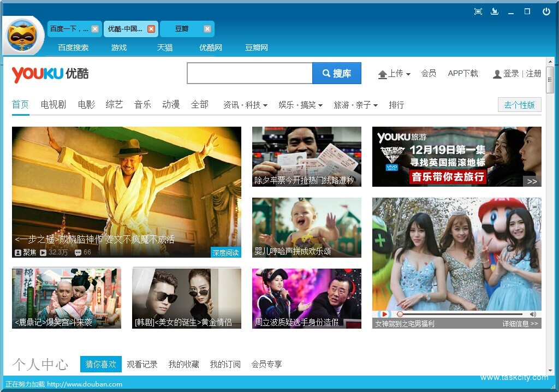Image resolution: width=559 pixels, height=392 pixels.
Task: Close the 豆瓣 browser tab
Action: coord(207,28)
